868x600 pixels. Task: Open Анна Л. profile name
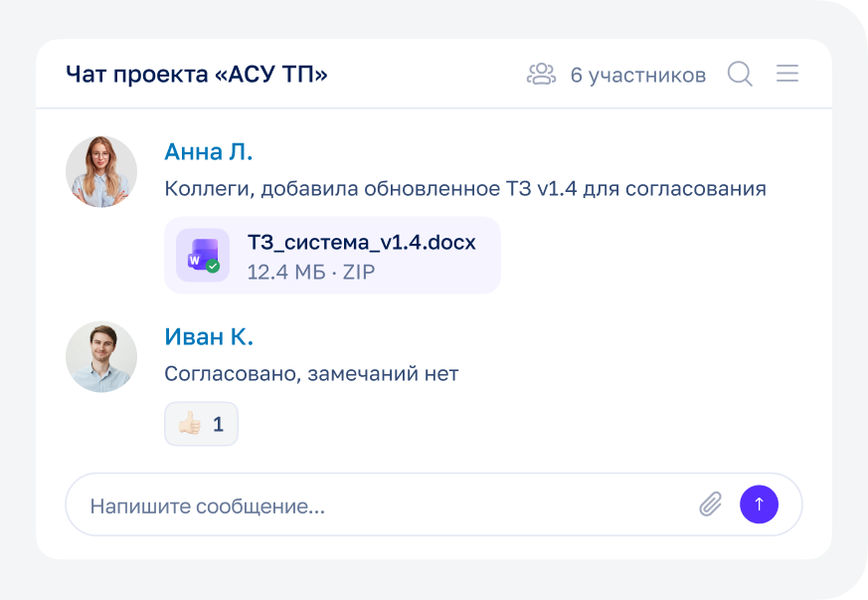(209, 152)
